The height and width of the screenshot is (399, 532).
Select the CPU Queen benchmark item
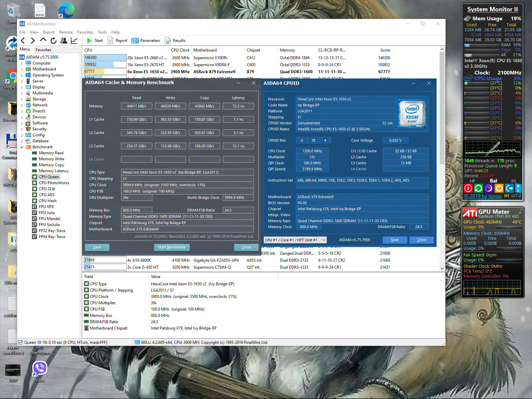[49, 177]
